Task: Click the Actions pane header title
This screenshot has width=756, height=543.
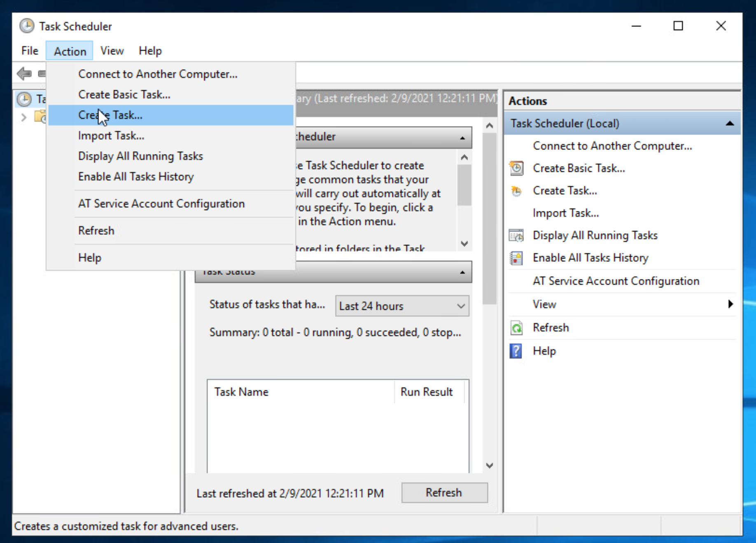Action: pos(527,101)
